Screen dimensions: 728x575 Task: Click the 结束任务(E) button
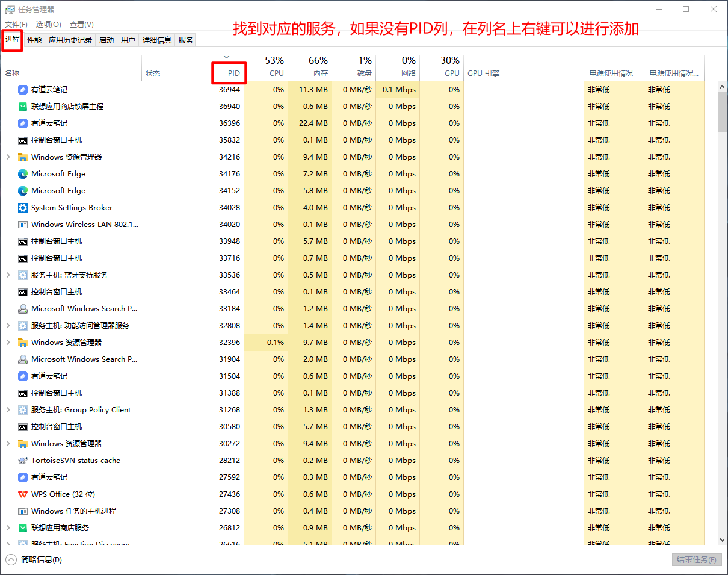click(696, 559)
